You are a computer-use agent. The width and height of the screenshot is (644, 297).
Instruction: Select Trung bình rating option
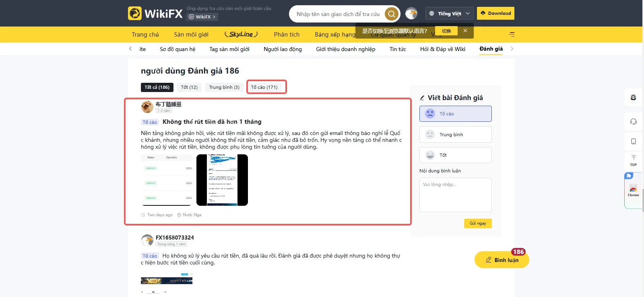(455, 134)
